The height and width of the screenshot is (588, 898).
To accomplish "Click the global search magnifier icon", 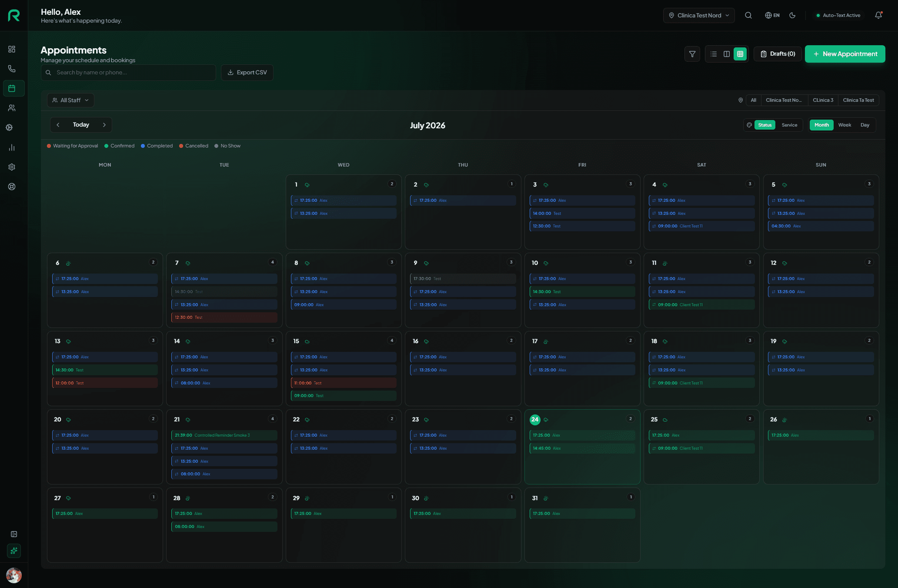I will [748, 15].
